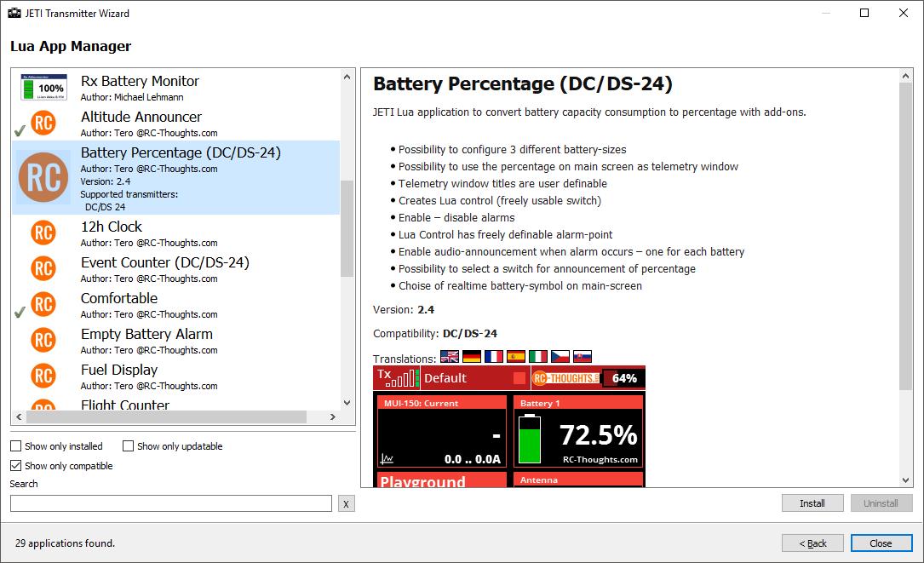Select Altitude Announcer in app list
Screen dimensions: 924x563
pyautogui.click(x=175, y=124)
